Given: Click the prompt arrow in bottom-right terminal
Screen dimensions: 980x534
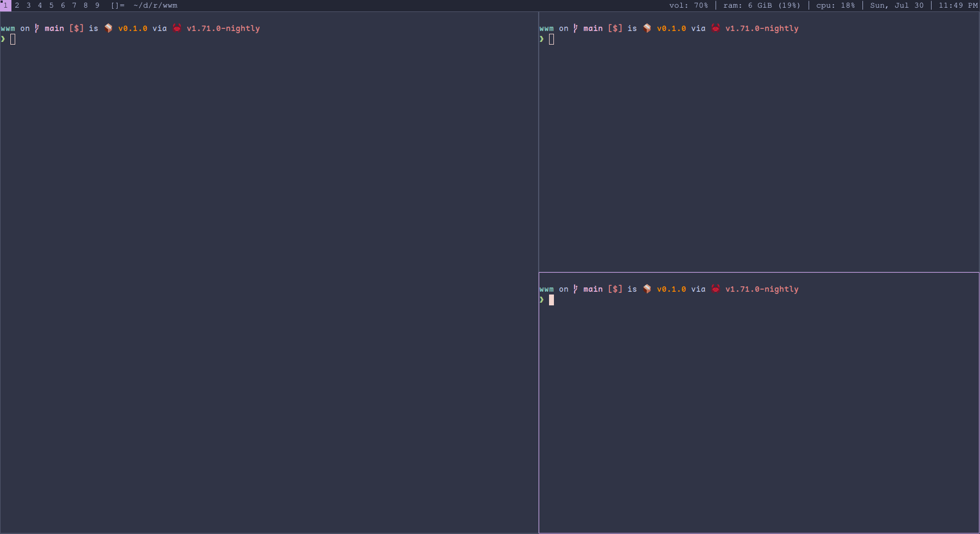Looking at the screenshot, I should coord(541,300).
